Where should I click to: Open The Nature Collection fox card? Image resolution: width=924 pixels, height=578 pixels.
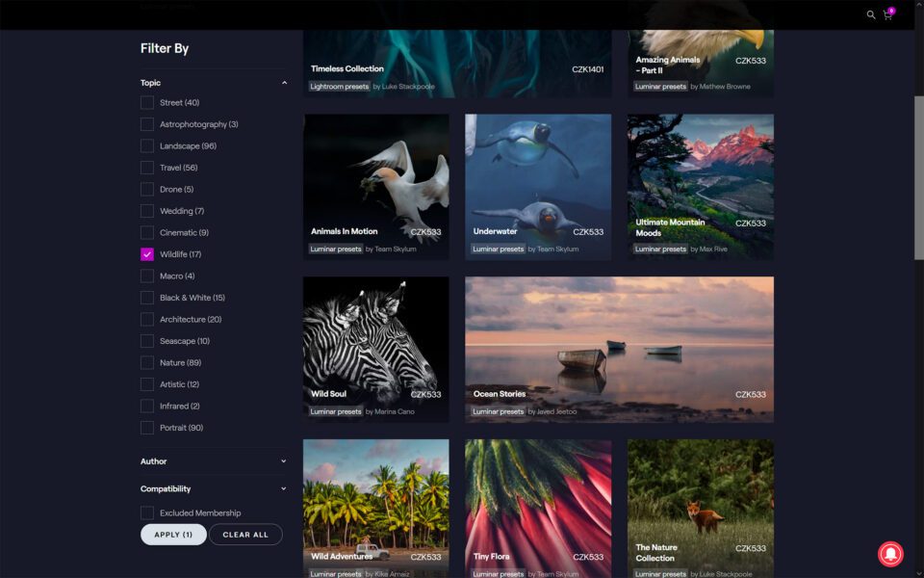701,509
